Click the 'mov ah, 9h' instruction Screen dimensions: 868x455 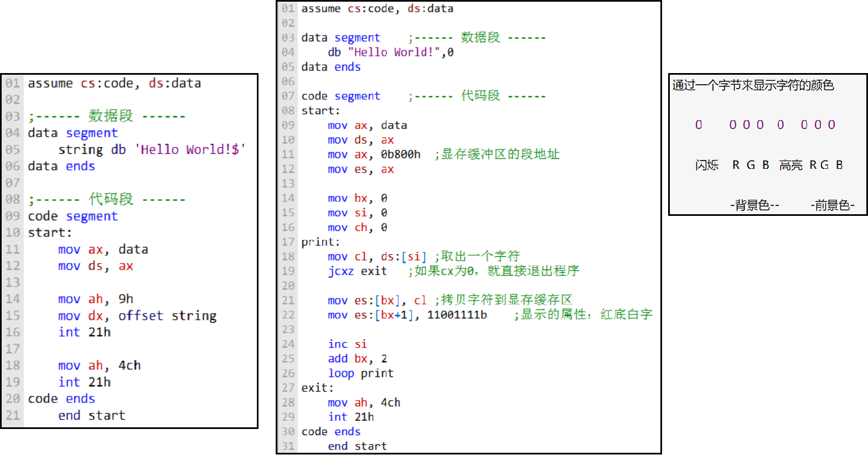coord(96,299)
